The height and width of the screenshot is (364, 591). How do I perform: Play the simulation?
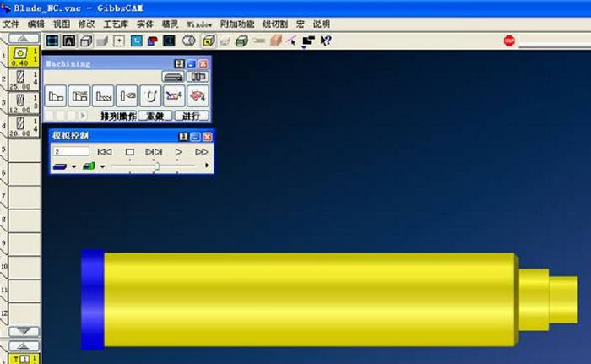(178, 152)
